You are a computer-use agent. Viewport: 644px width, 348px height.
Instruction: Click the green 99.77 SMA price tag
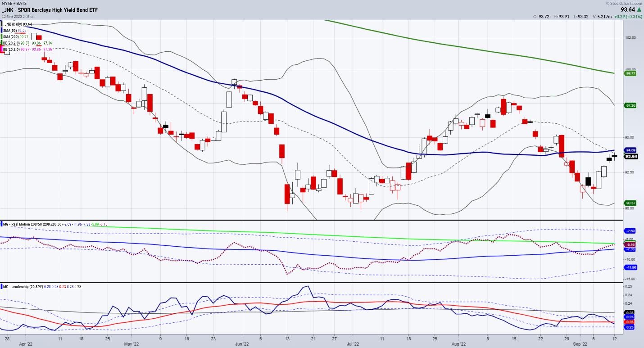point(630,73)
